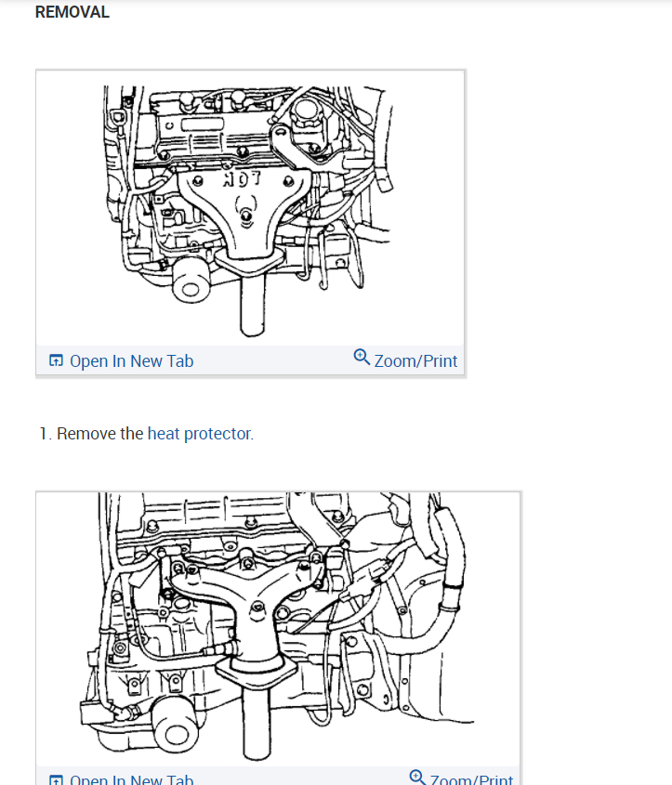Click the exhaust down pipe in the first diagram
672x785 pixels.
tap(252, 306)
